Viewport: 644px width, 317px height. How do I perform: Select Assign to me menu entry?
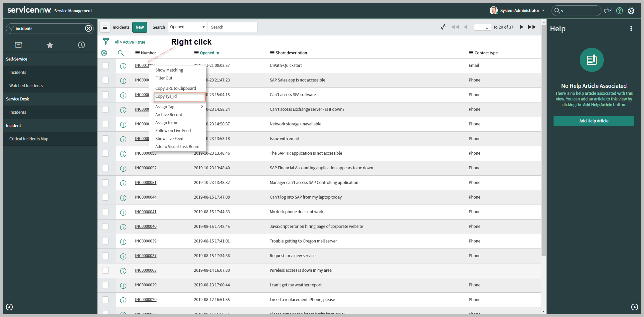coord(167,122)
